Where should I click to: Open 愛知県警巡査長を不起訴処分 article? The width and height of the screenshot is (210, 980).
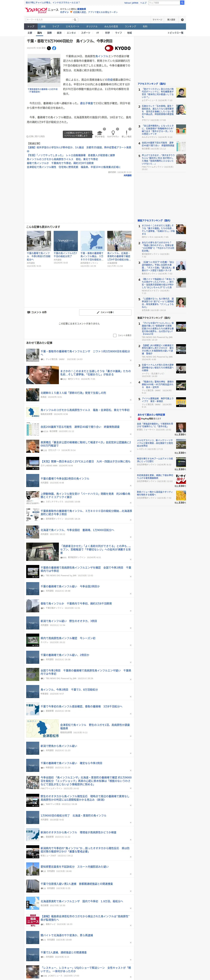click(74, 867)
